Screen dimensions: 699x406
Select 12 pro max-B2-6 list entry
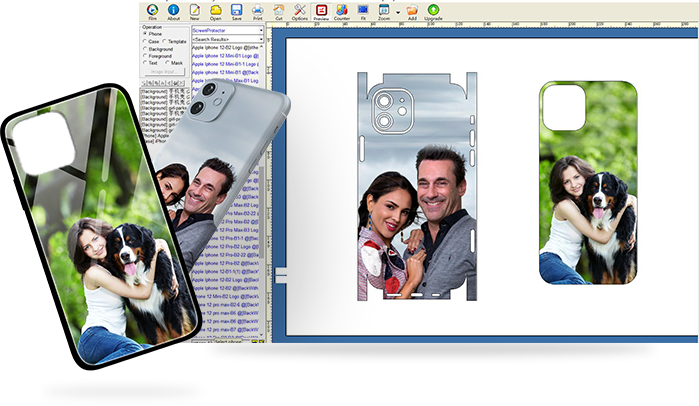pyautogui.click(x=228, y=305)
